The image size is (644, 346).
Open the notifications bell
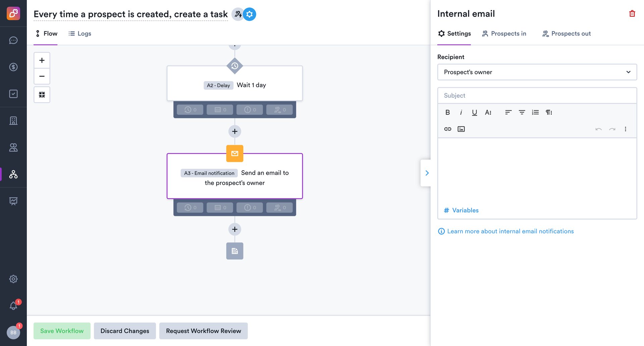(13, 305)
